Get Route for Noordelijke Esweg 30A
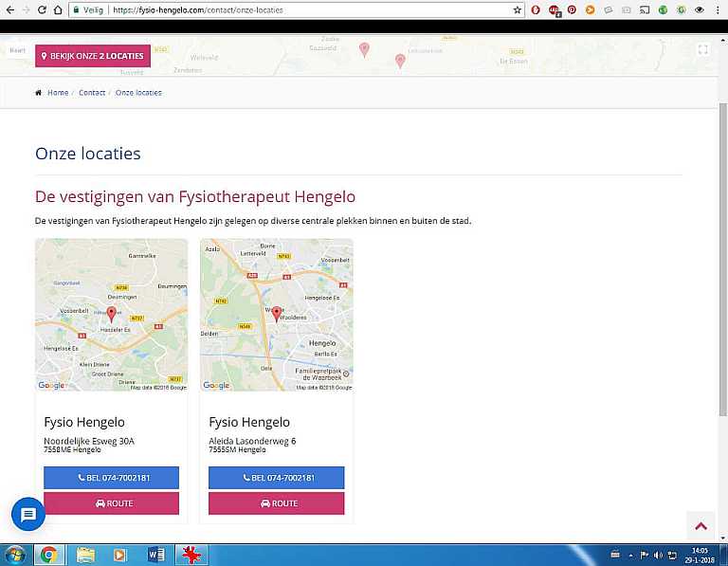Image resolution: width=728 pixels, height=566 pixels. [x=112, y=503]
